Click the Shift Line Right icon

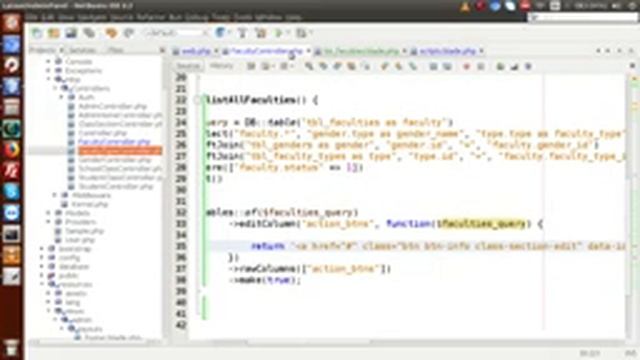pyautogui.click(x=447, y=66)
